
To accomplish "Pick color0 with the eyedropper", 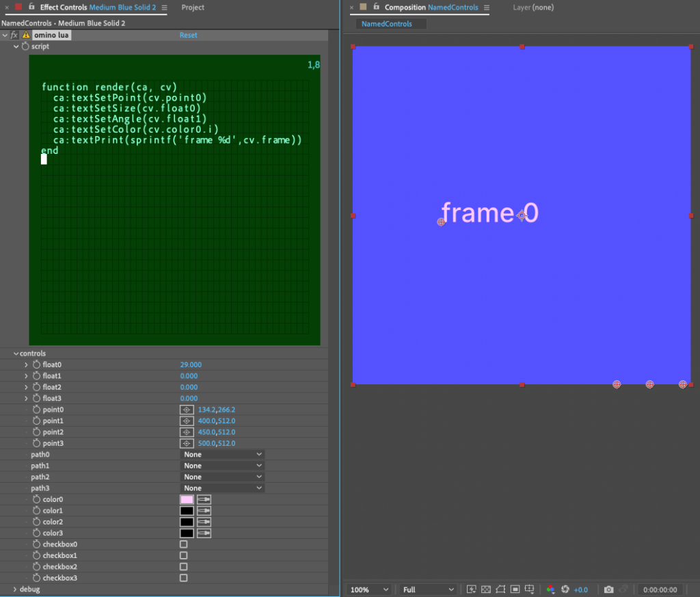I will [204, 499].
